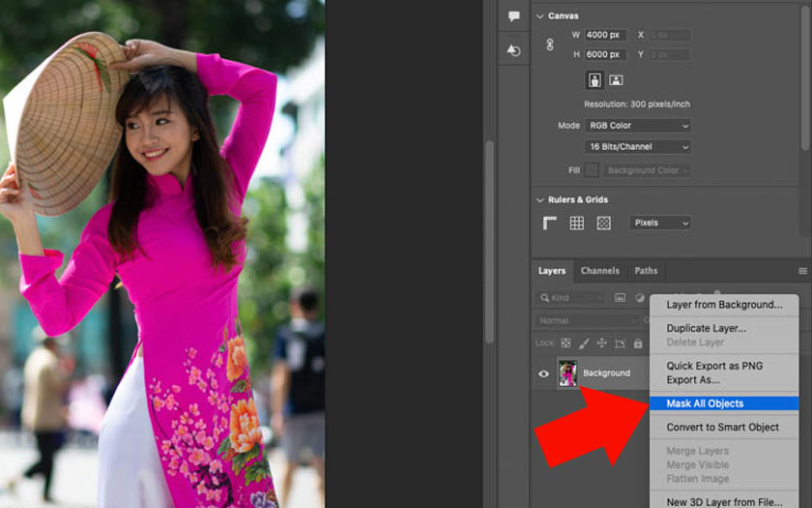Open the Comments panel icon
The height and width of the screenshot is (508, 812).
513,16
